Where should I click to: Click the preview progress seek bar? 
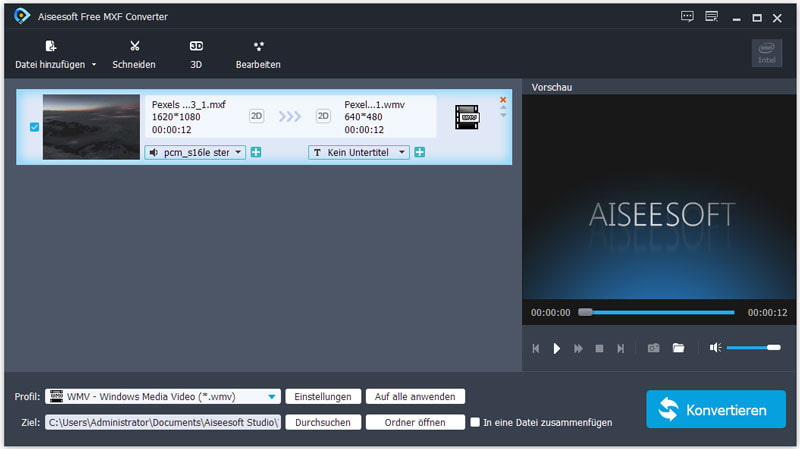coord(656,312)
